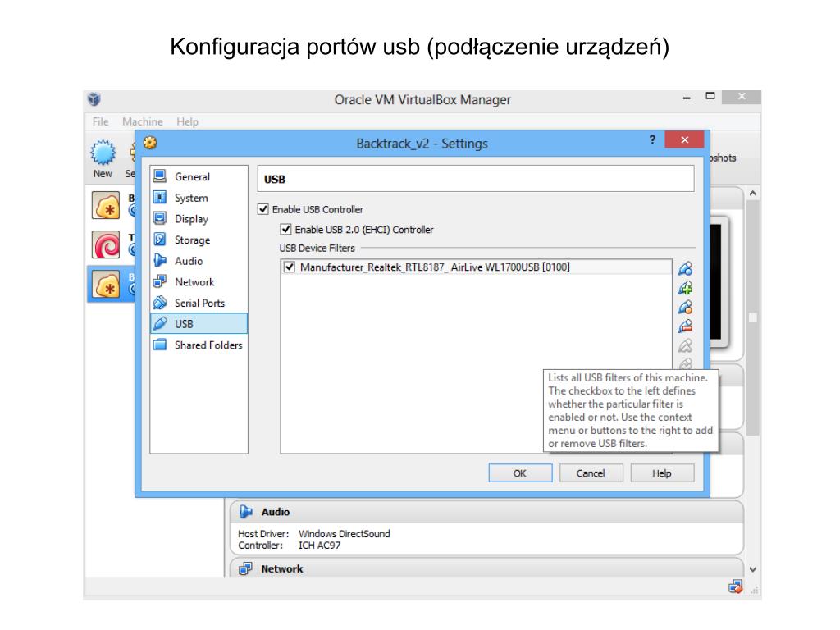Click the question mark help button in title bar

point(652,139)
